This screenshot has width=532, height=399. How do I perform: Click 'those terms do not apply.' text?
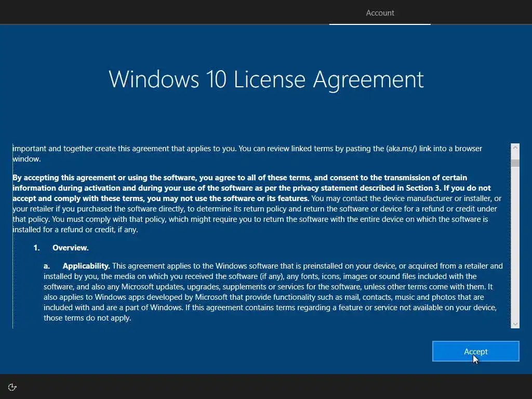pyautogui.click(x=87, y=318)
